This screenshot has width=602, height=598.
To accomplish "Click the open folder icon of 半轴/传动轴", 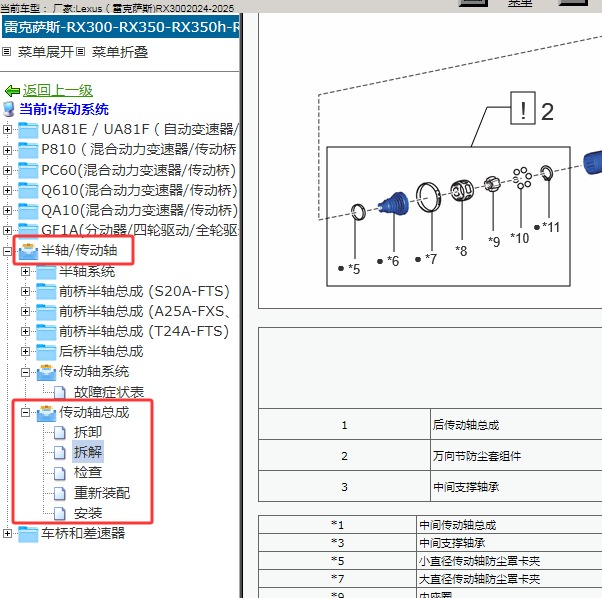I will click(x=28, y=251).
